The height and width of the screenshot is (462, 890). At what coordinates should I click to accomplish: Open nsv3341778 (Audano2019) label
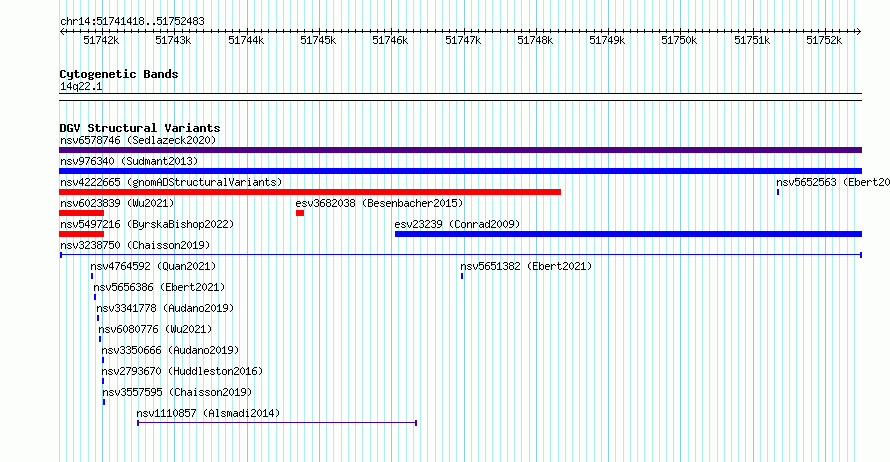click(165, 308)
